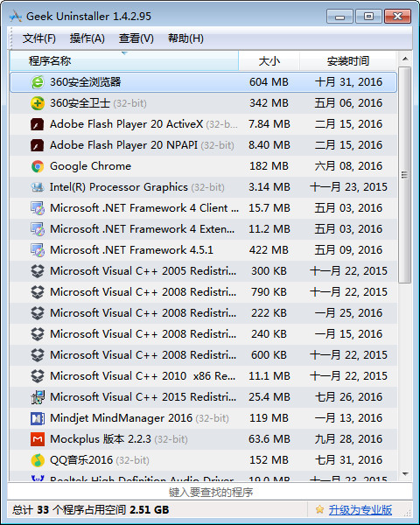Click the 342 MB size value
This screenshot has width=420, height=525.
click(x=269, y=103)
